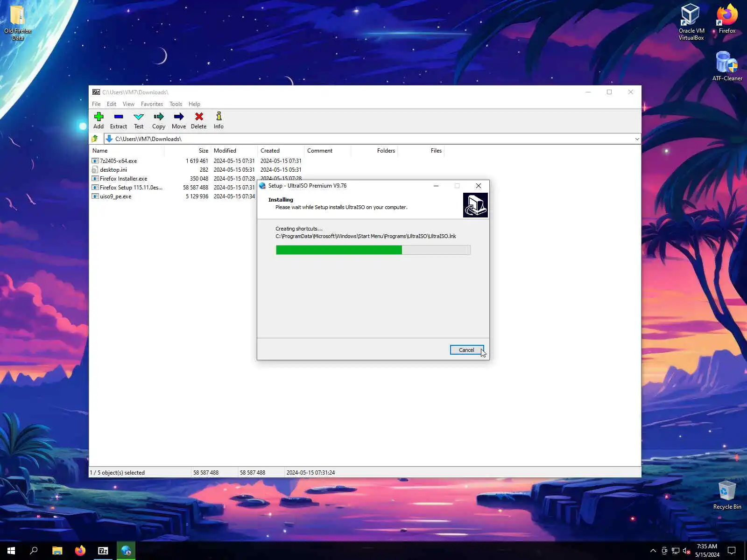Click the 7-Zip address path field

[372, 139]
